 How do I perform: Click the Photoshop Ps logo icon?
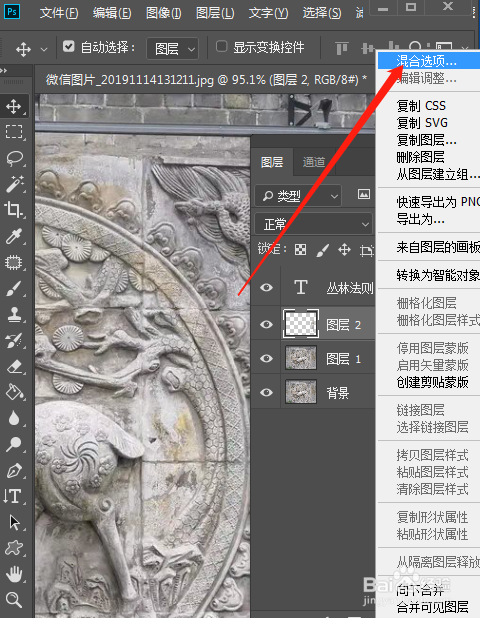coord(12,12)
